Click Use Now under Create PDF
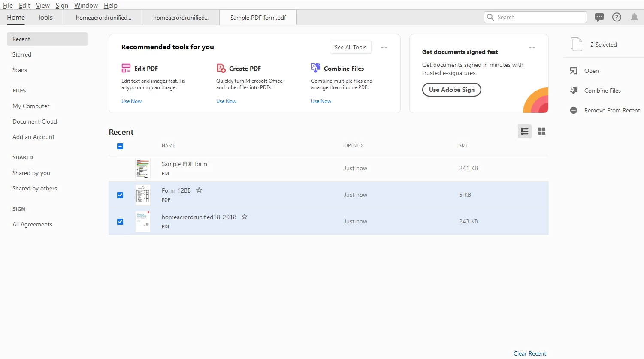The height and width of the screenshot is (359, 644). coord(226,101)
